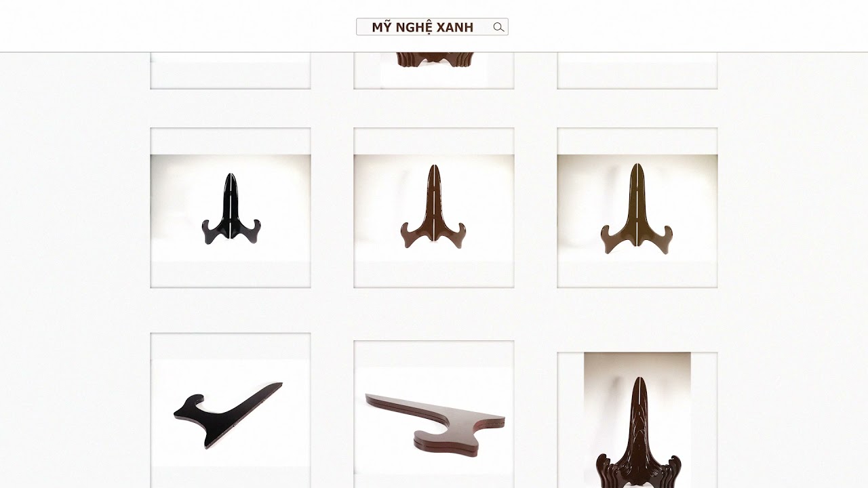Click the MỸ NGHỆ XANH brand text
The image size is (868, 488).
click(422, 27)
